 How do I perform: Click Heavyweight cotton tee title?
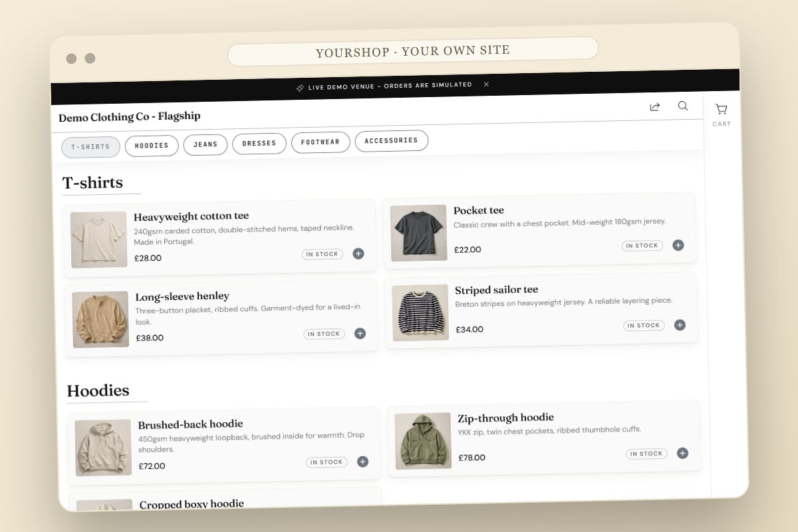coord(192,216)
